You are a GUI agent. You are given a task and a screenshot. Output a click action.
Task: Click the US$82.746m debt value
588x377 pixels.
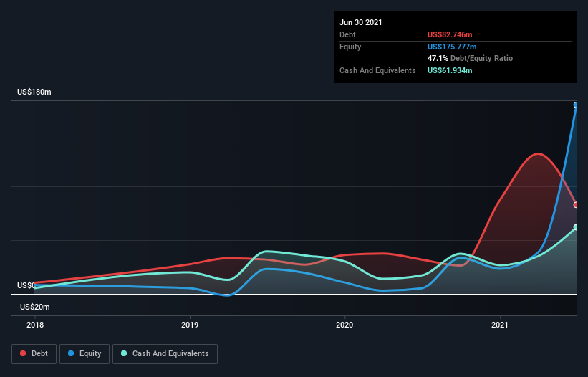tap(450, 34)
